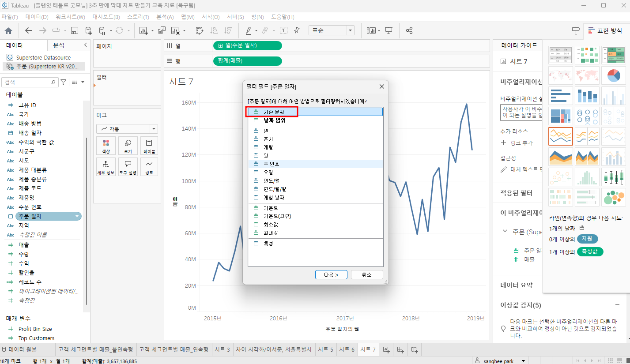This screenshot has width=630, height=364.
Task: Go to the Tableau start page home icon
Action: point(8,30)
